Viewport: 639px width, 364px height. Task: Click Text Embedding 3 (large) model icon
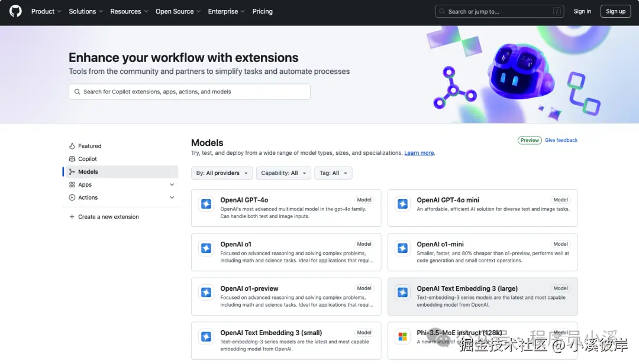(403, 292)
